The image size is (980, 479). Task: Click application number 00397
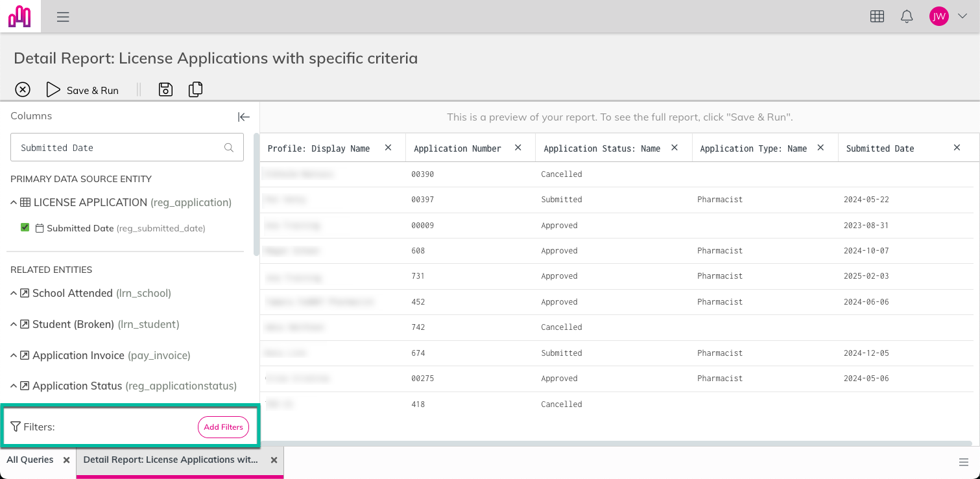click(422, 200)
